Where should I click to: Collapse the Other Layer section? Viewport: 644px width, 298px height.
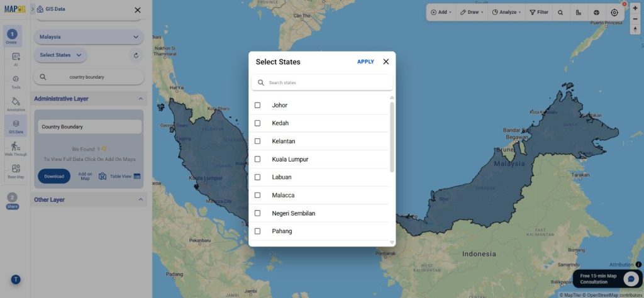(140, 200)
